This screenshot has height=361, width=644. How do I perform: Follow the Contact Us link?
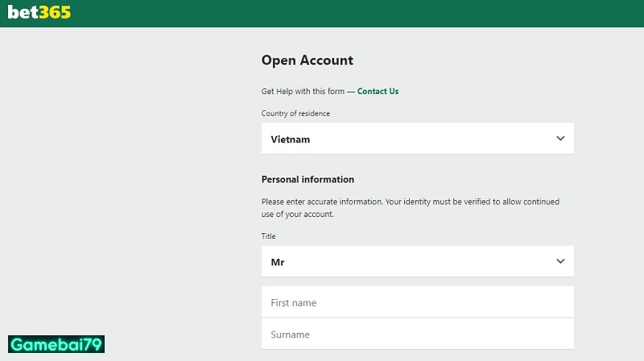pyautogui.click(x=378, y=92)
